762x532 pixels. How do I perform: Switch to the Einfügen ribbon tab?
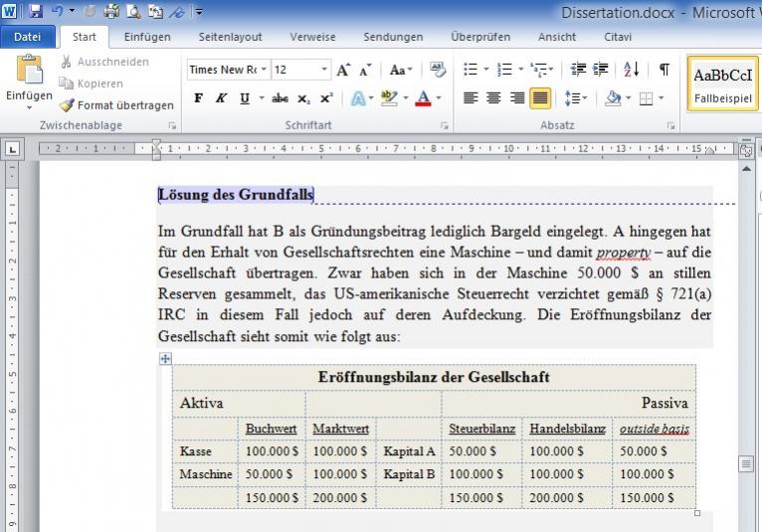[147, 37]
